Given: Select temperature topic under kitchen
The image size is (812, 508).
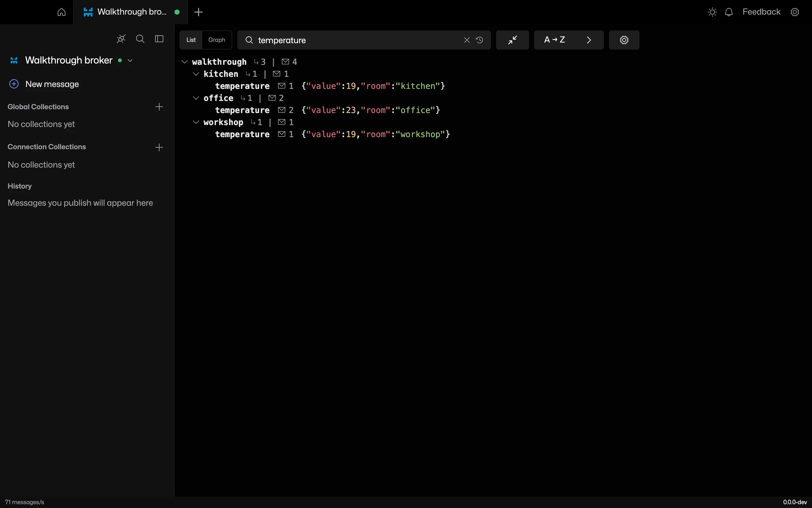Looking at the screenshot, I should tap(242, 86).
